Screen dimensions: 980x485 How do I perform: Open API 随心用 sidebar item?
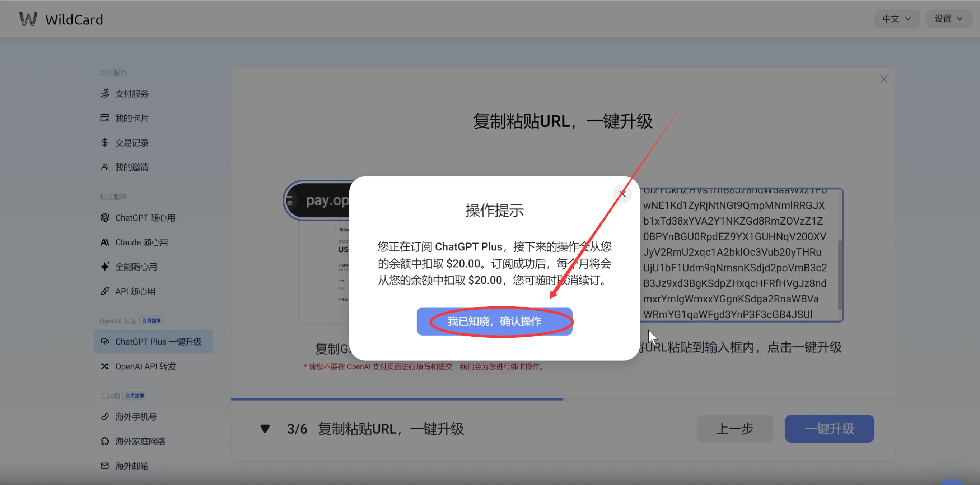tap(135, 291)
